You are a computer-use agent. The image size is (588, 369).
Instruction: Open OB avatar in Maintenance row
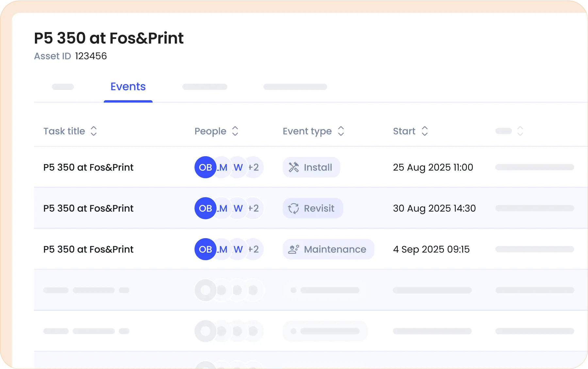[205, 249]
